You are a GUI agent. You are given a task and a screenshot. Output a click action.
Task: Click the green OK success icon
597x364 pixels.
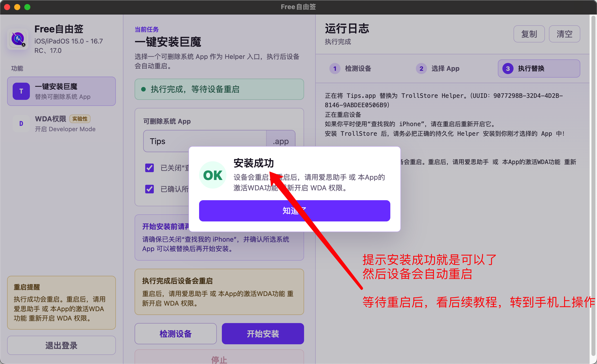[213, 175]
